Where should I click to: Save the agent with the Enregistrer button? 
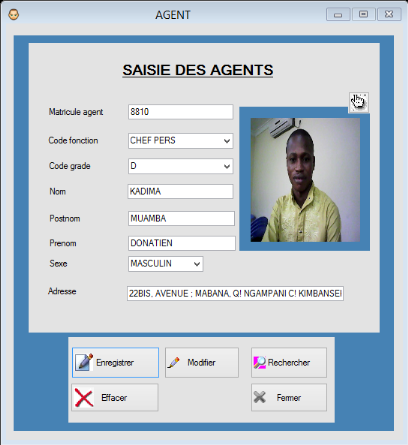point(115,362)
